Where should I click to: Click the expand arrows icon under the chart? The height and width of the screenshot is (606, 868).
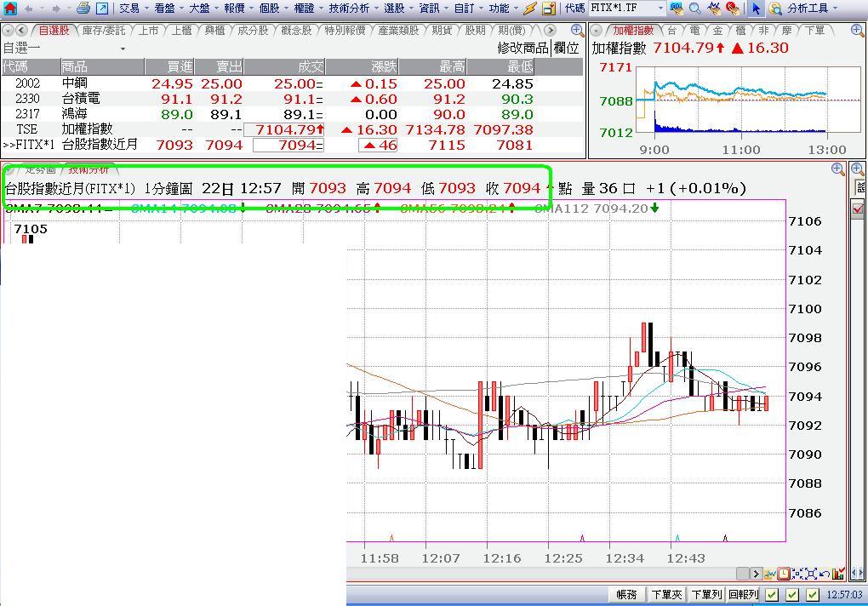pos(810,574)
